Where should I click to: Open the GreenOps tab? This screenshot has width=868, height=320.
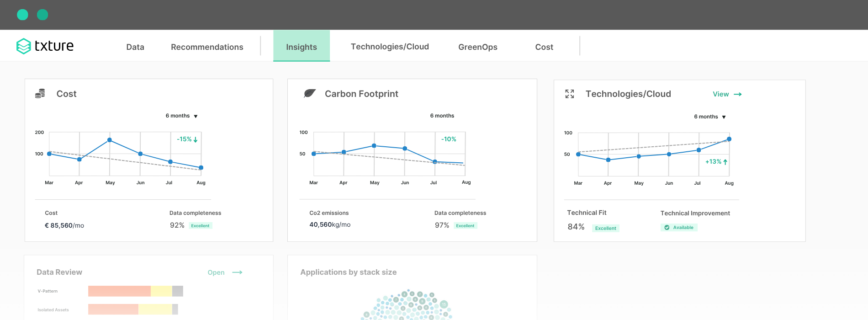click(x=477, y=47)
